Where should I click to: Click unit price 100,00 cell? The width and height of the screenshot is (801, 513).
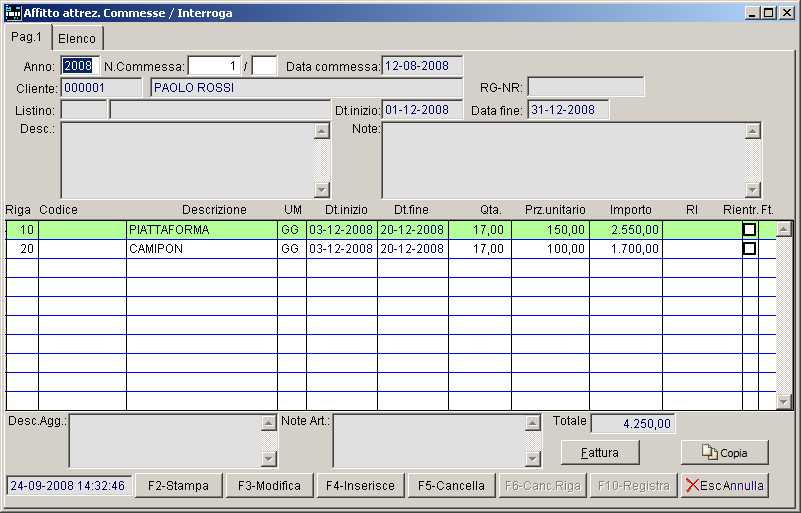pyautogui.click(x=550, y=249)
